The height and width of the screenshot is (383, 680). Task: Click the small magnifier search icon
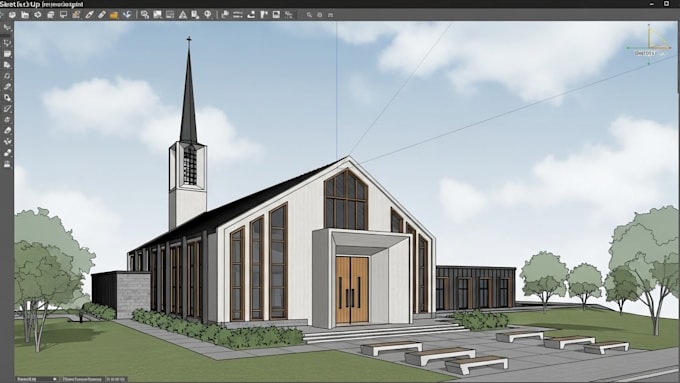(x=309, y=15)
